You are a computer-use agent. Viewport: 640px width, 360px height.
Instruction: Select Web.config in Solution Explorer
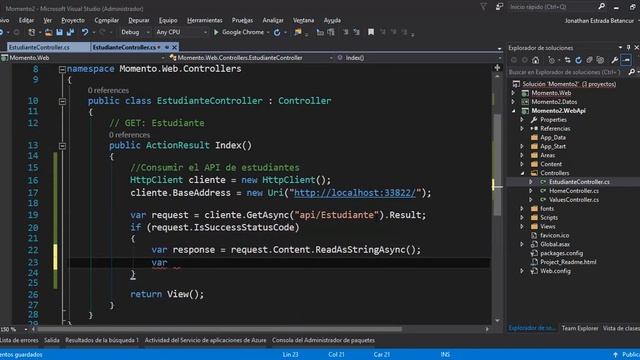(x=556, y=271)
